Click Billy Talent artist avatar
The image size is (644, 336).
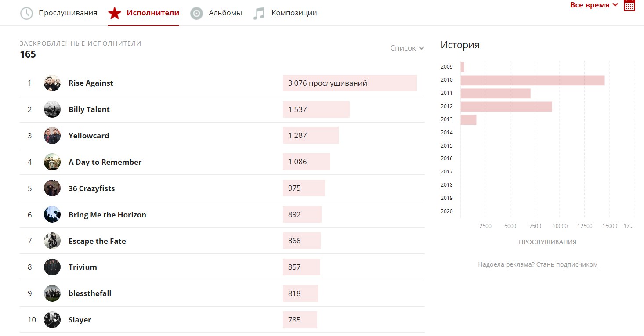(x=52, y=109)
